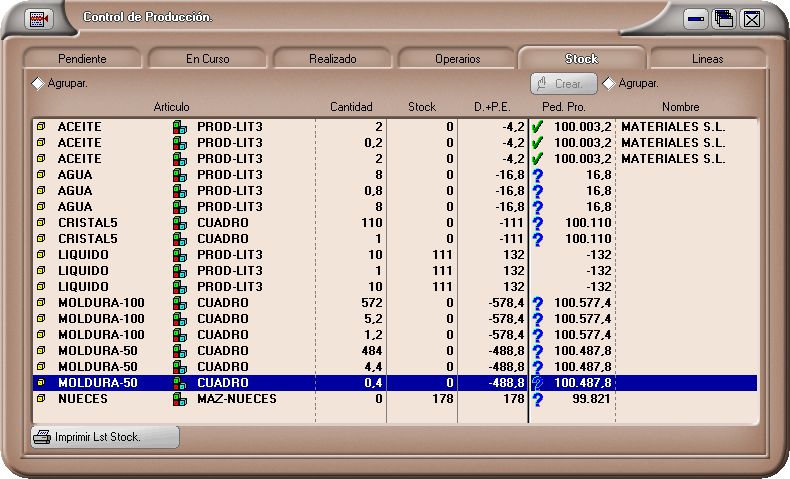Click the Imprimir Lst Stock button
Image resolution: width=790 pixels, height=479 pixels.
[x=105, y=437]
